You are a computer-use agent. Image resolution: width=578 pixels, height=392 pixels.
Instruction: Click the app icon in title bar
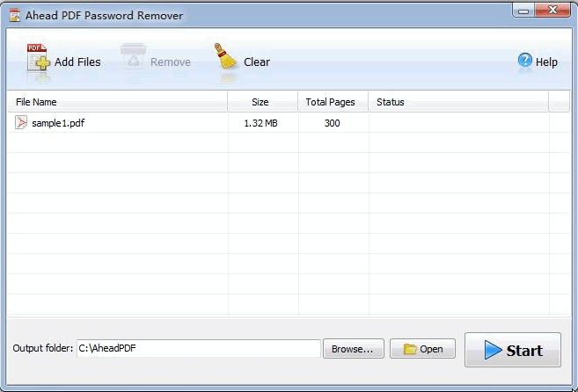[x=15, y=16]
